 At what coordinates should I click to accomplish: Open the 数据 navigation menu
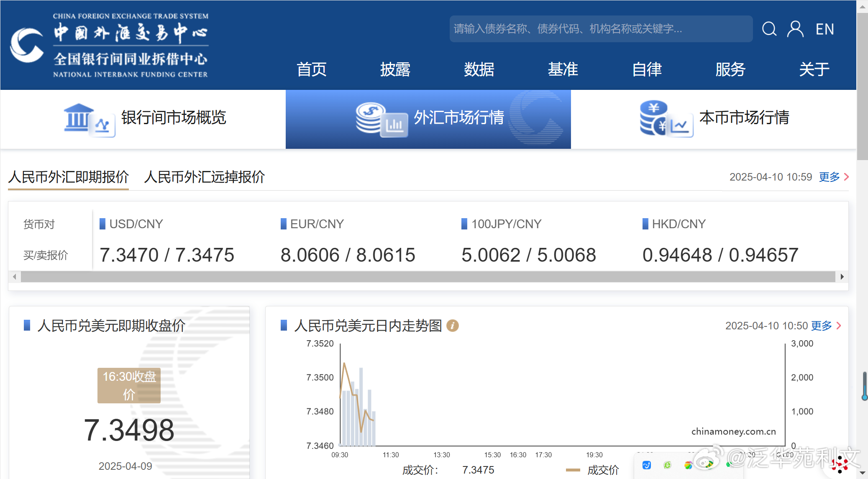click(x=479, y=69)
